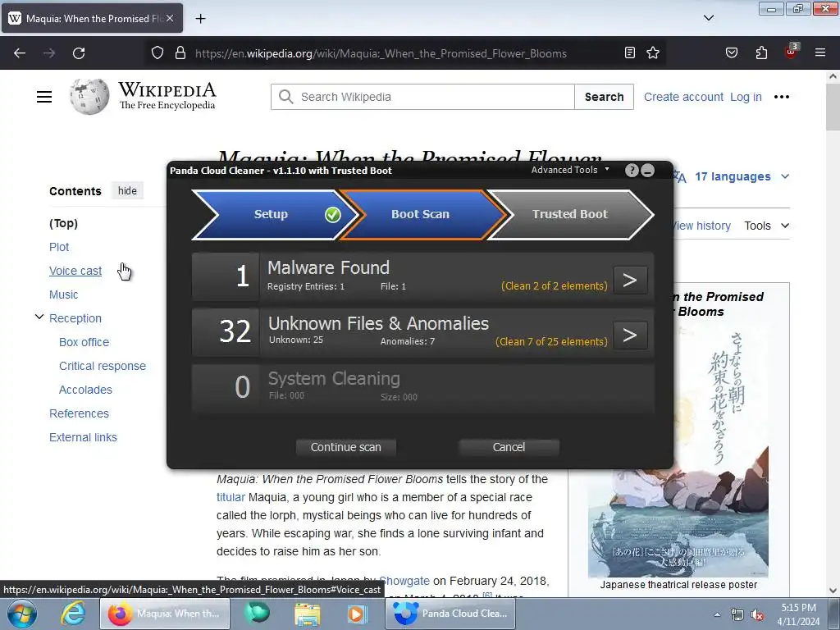The image size is (840, 630).
Task: Reload the Wikipedia page
Action: (79, 53)
